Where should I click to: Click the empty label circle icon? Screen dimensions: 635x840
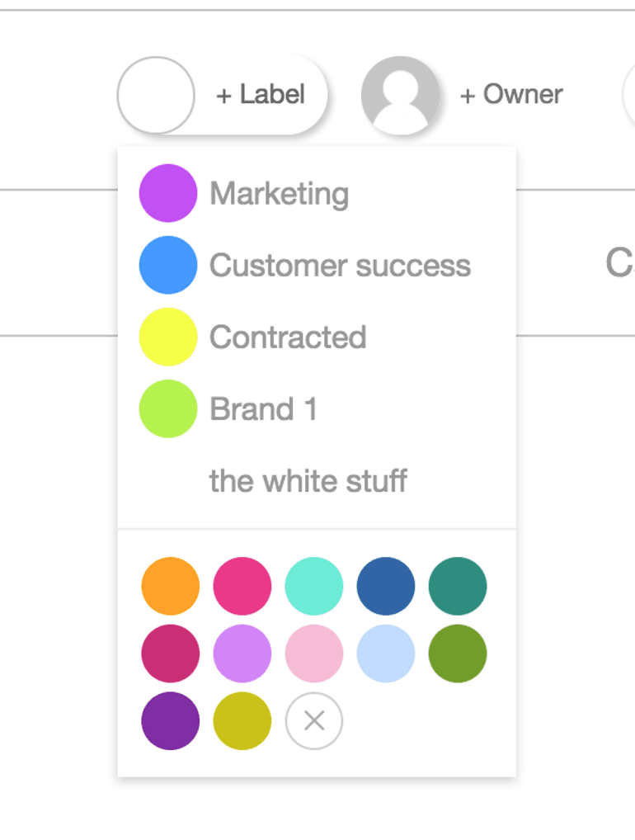(156, 95)
